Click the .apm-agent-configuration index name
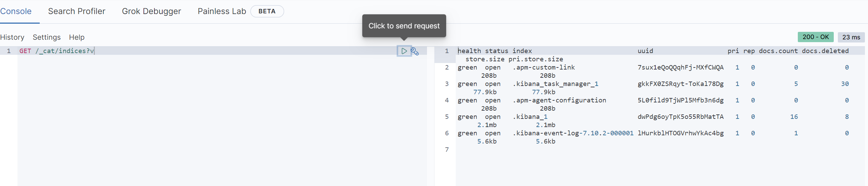The height and width of the screenshot is (186, 868). coord(559,100)
